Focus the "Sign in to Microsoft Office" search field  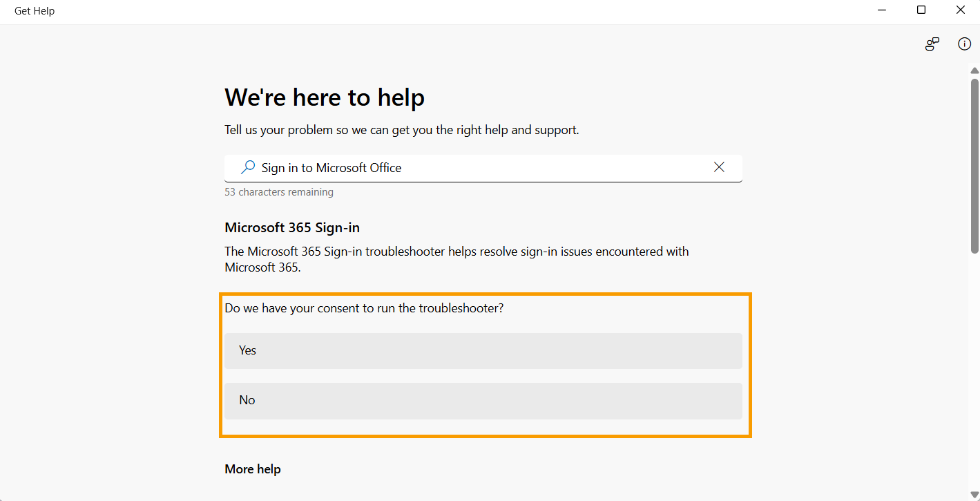click(x=477, y=168)
